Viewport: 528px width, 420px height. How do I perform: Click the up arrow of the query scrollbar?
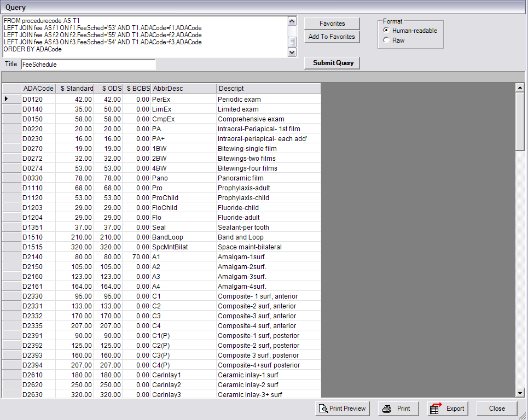pos(292,21)
